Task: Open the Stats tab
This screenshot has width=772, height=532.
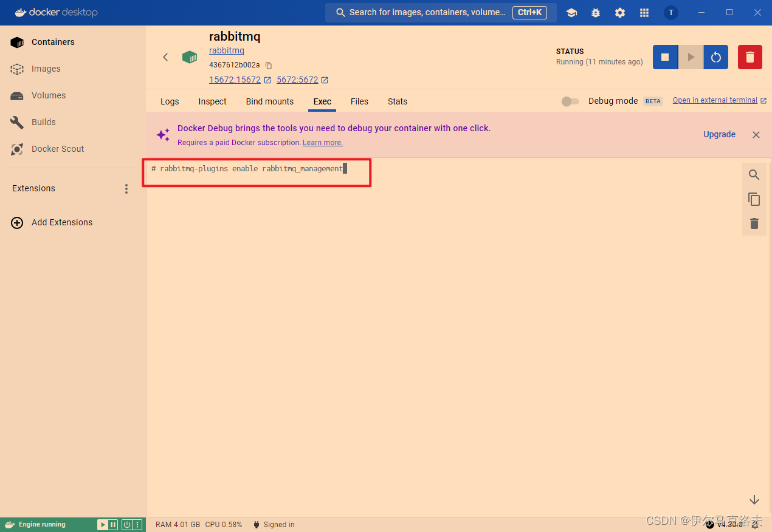Action: 397,101
